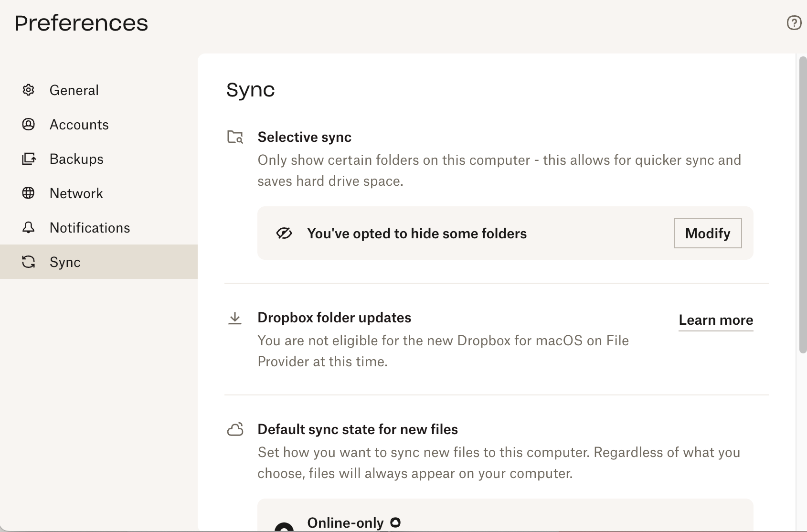This screenshot has width=807, height=532.
Task: Go to the Notifications preferences tab
Action: tap(90, 228)
